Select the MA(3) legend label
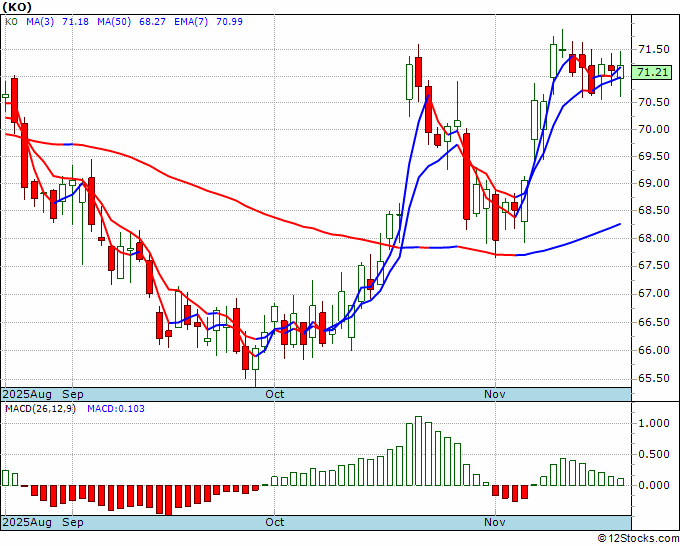680x546 pixels. coord(40,22)
